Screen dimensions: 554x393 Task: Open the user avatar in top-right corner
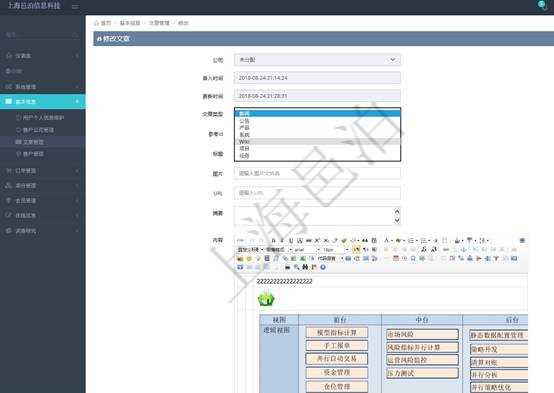coord(541,5)
